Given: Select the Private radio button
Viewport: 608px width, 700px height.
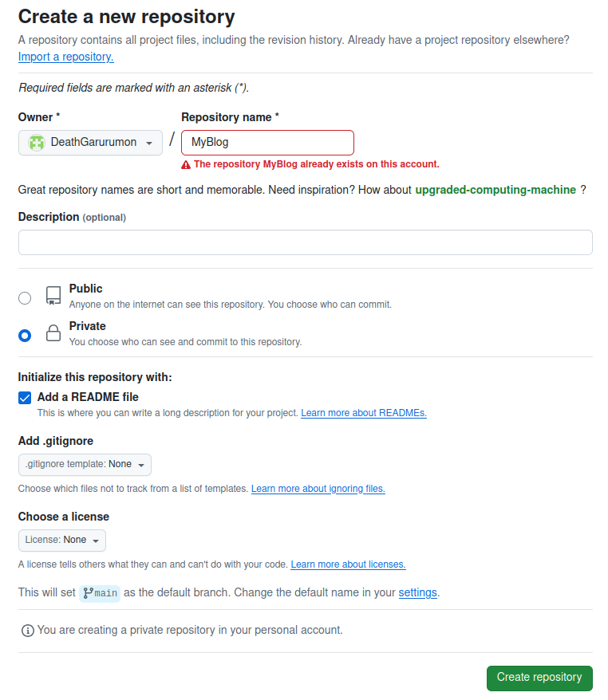Looking at the screenshot, I should [x=25, y=336].
